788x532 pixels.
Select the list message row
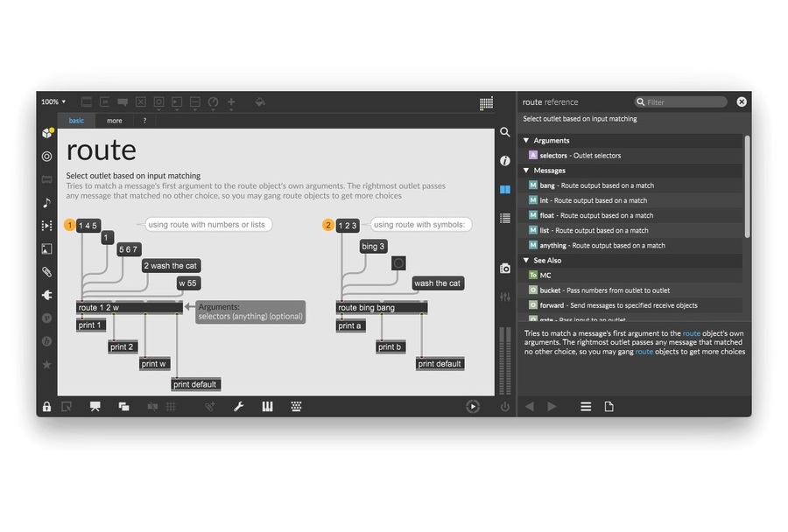click(x=631, y=231)
